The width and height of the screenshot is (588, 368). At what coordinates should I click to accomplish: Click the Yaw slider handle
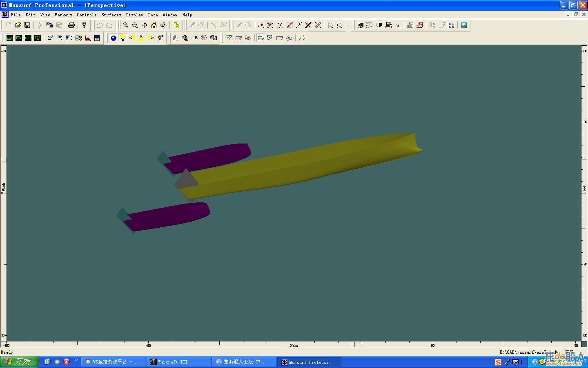coord(352,345)
